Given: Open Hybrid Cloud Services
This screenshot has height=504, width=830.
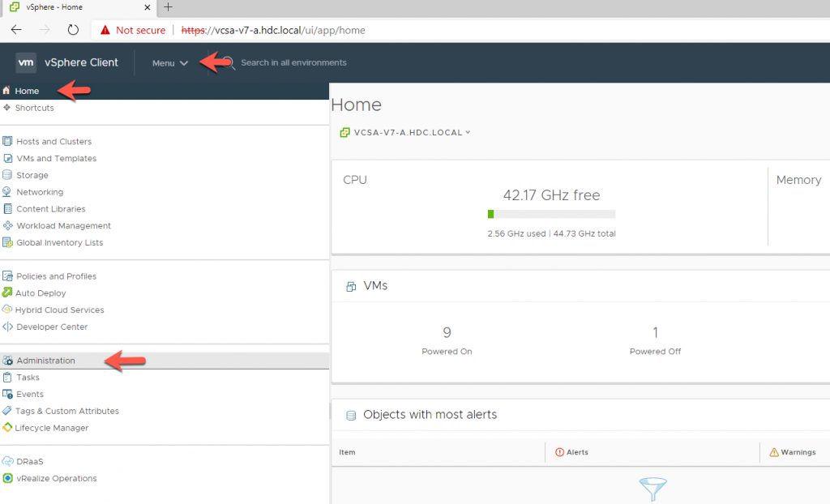Looking at the screenshot, I should (59, 310).
